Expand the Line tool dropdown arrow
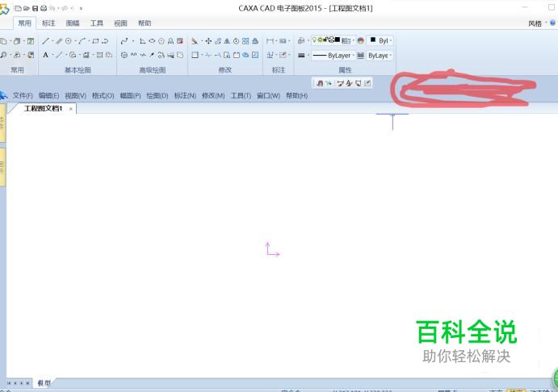 [x=52, y=41]
